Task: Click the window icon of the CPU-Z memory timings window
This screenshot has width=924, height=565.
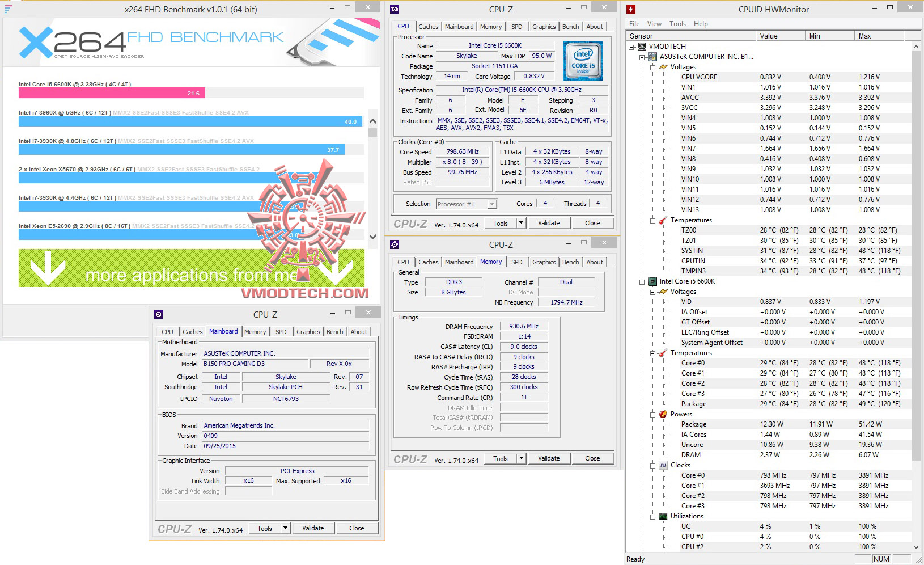Action: pyautogui.click(x=395, y=244)
